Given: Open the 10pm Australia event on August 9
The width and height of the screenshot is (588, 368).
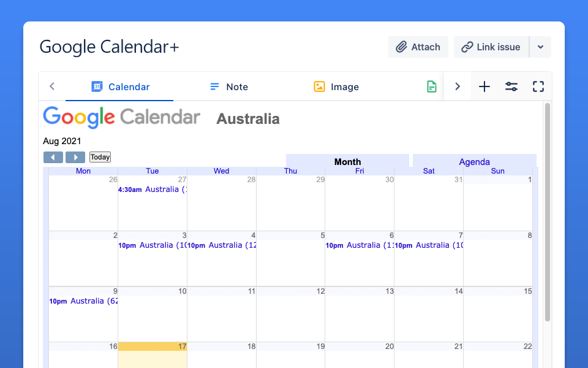Looking at the screenshot, I should 83,301.
